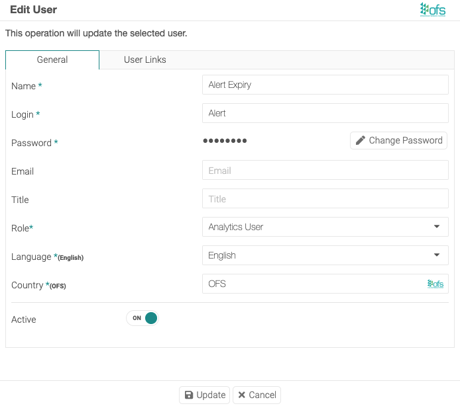
Task: Click the small ofs logo in the Country field
Action: tap(435, 284)
